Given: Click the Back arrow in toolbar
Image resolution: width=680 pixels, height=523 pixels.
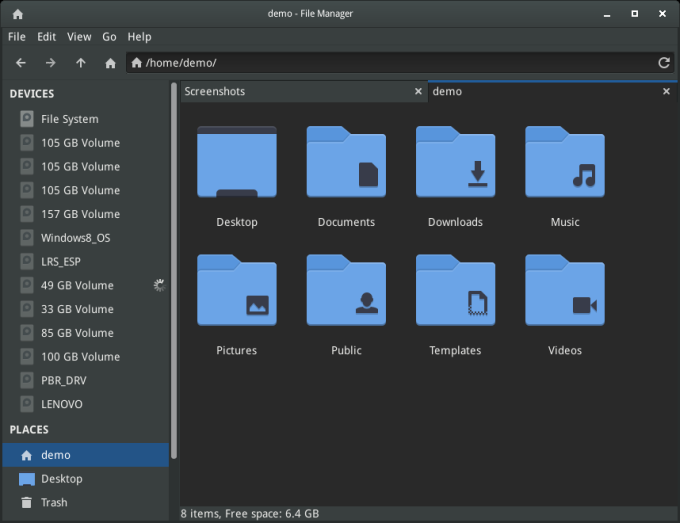Looking at the screenshot, I should pos(20,63).
